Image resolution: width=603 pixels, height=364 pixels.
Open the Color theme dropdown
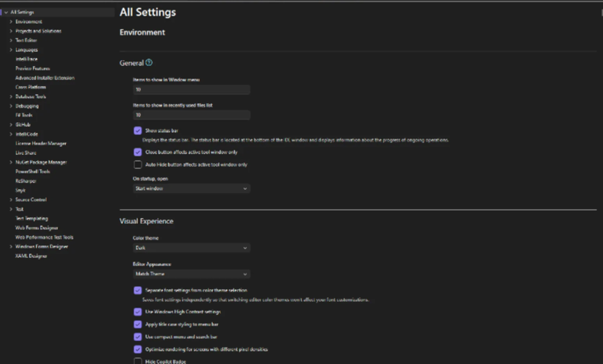pyautogui.click(x=191, y=248)
